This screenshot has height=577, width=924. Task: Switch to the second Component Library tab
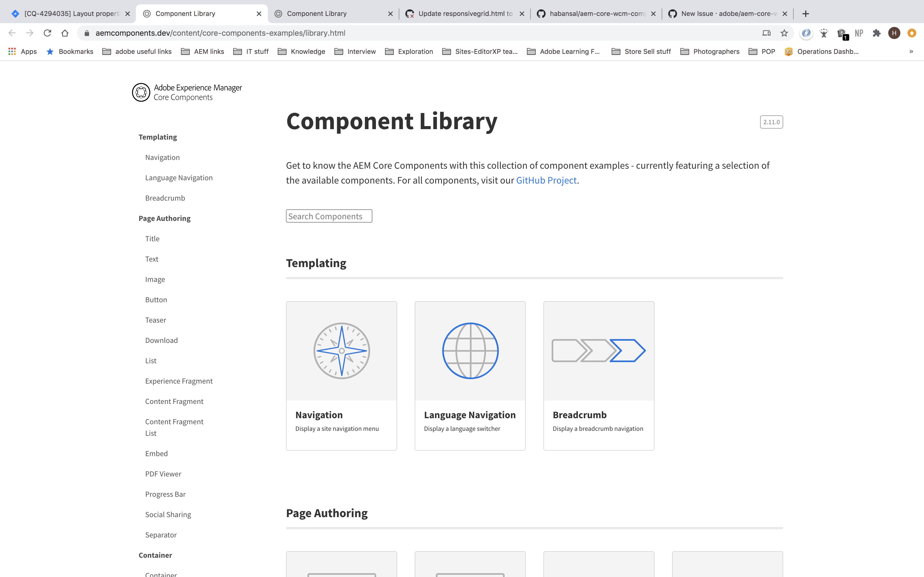coord(316,13)
